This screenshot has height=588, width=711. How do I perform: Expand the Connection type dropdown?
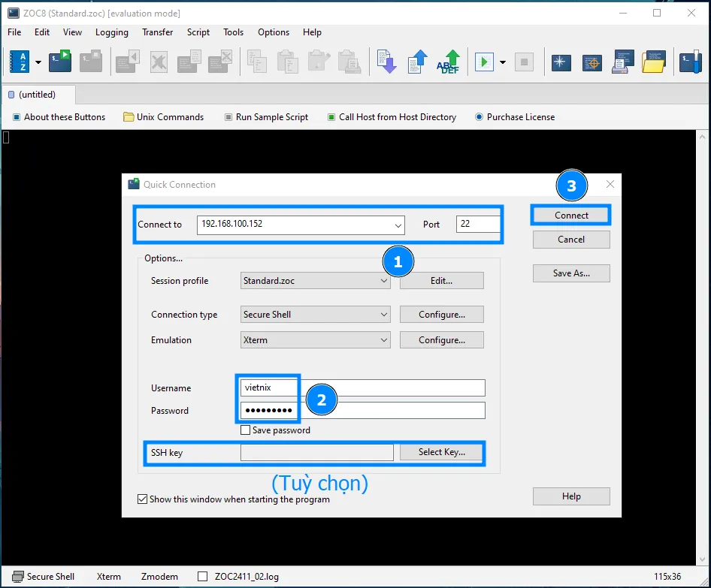pos(383,315)
